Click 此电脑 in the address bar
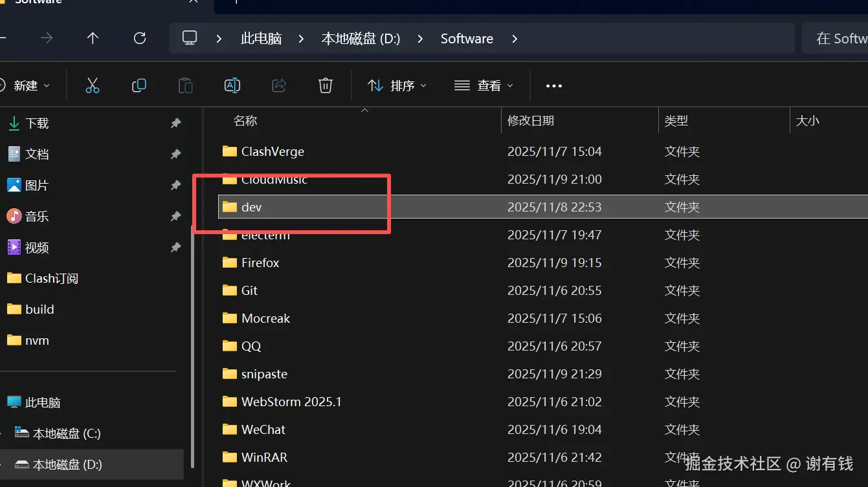Viewport: 868px width, 487px height. [261, 39]
